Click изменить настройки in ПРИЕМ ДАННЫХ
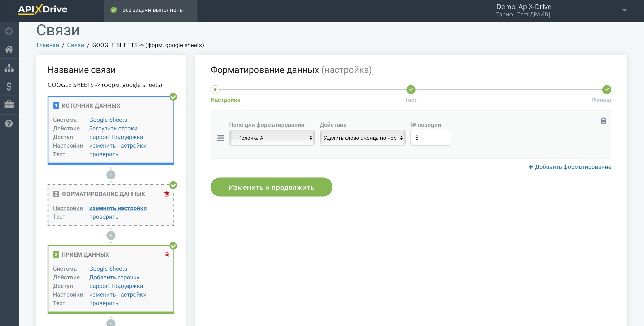The height and width of the screenshot is (326, 644). (118, 295)
